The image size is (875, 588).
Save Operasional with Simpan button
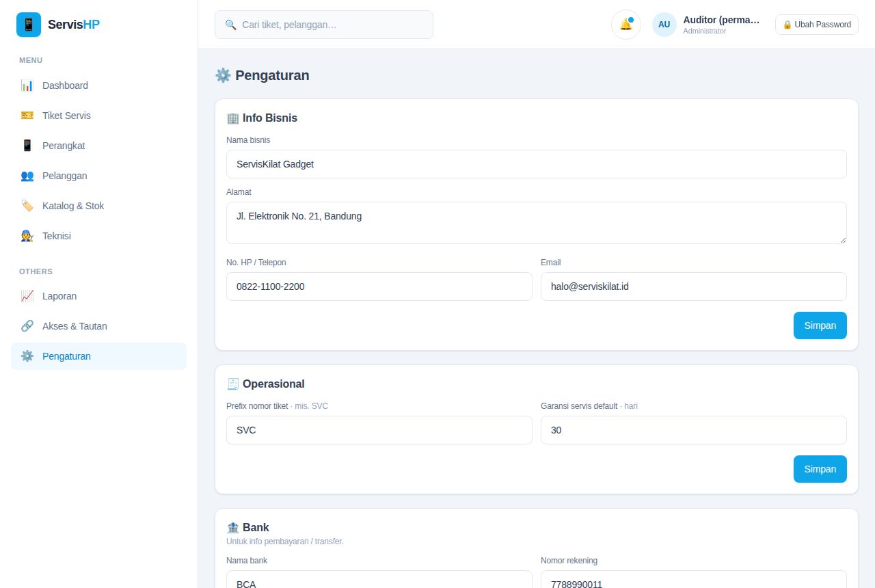coord(820,469)
